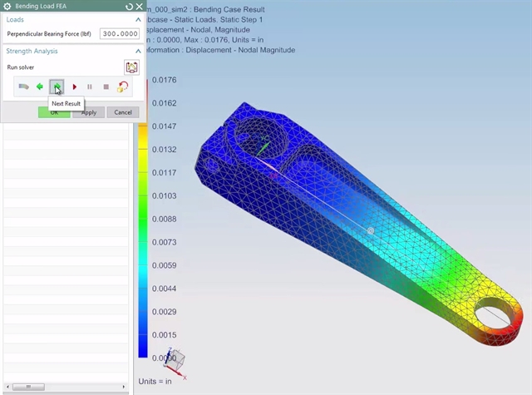Click the return to model icon

pyautogui.click(x=122, y=86)
